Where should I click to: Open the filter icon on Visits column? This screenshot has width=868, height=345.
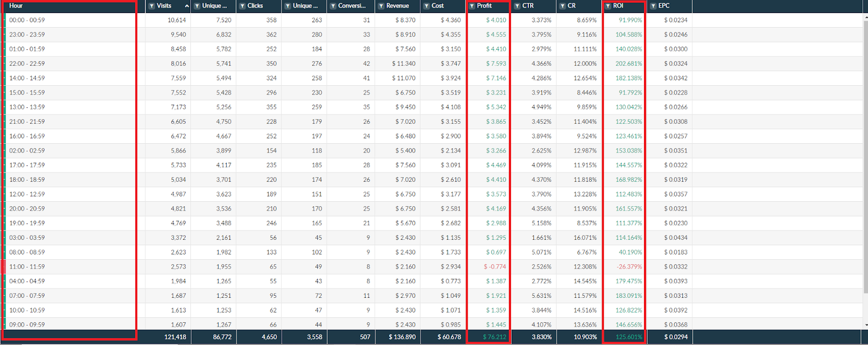tap(152, 6)
